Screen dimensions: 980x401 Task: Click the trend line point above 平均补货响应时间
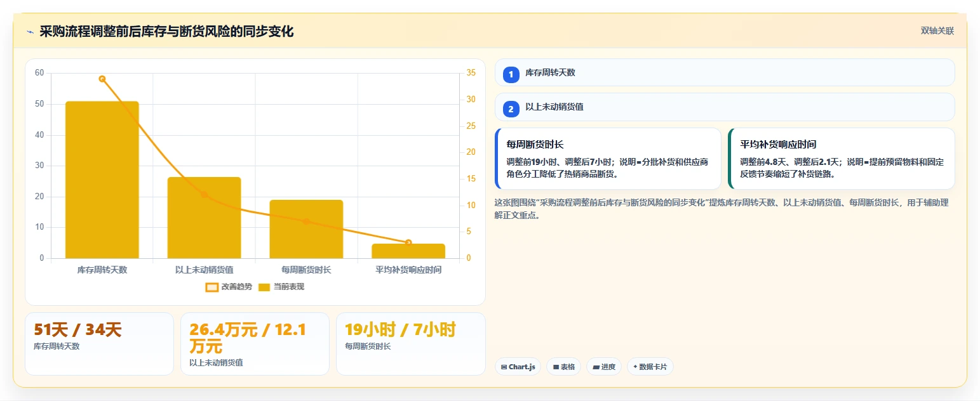(408, 242)
